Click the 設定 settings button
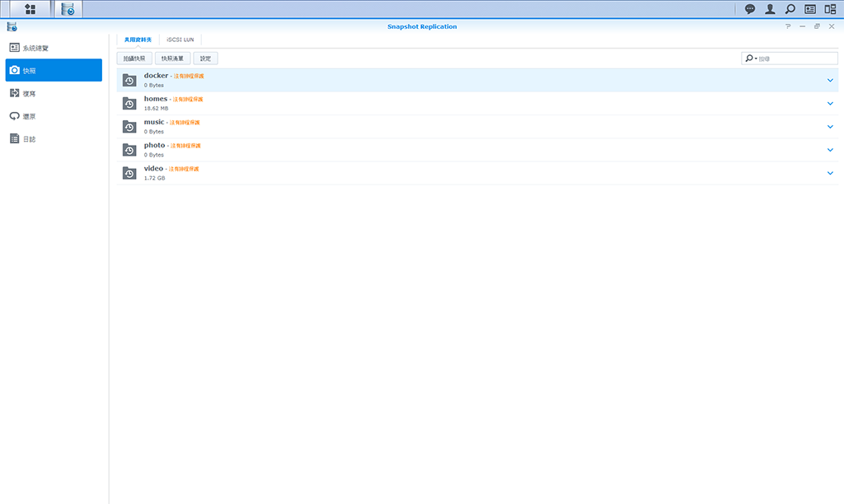This screenshot has height=504, width=844. click(205, 58)
